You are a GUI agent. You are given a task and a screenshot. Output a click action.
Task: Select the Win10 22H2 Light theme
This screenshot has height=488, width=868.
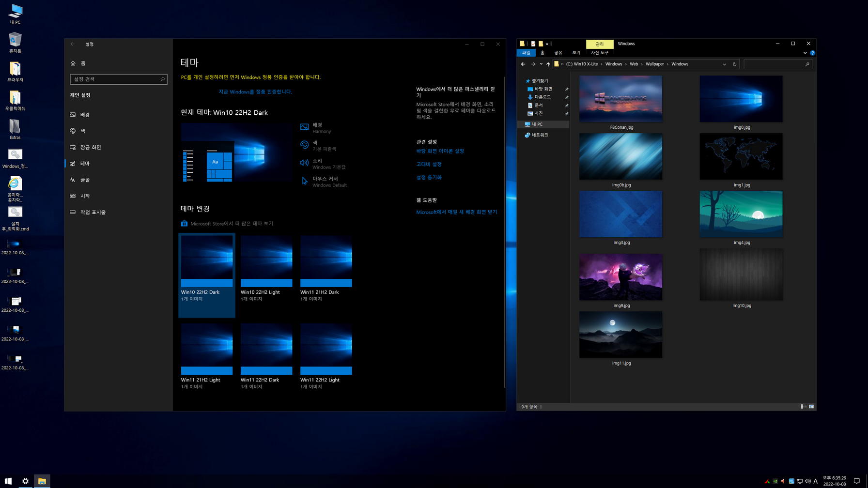coord(266,269)
